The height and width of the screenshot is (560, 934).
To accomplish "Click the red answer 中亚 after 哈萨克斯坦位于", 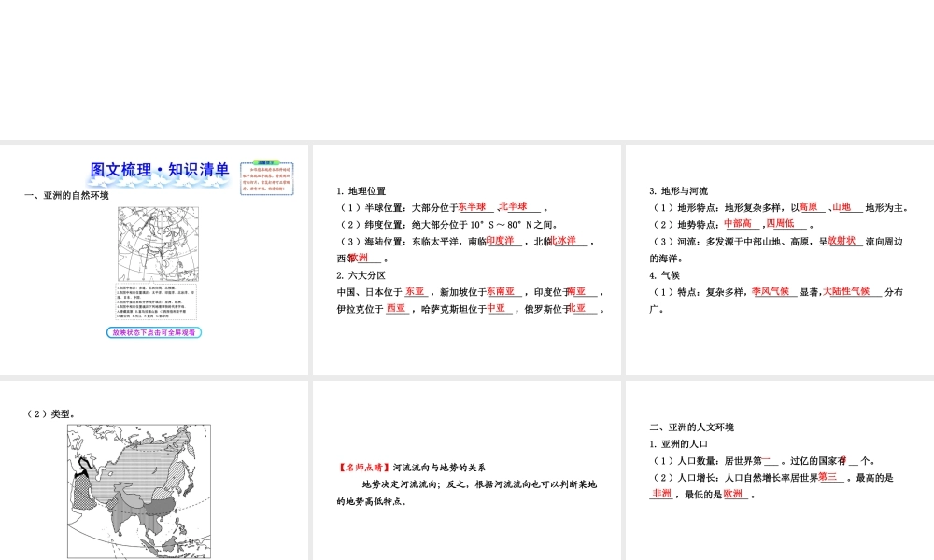I will (x=496, y=308).
